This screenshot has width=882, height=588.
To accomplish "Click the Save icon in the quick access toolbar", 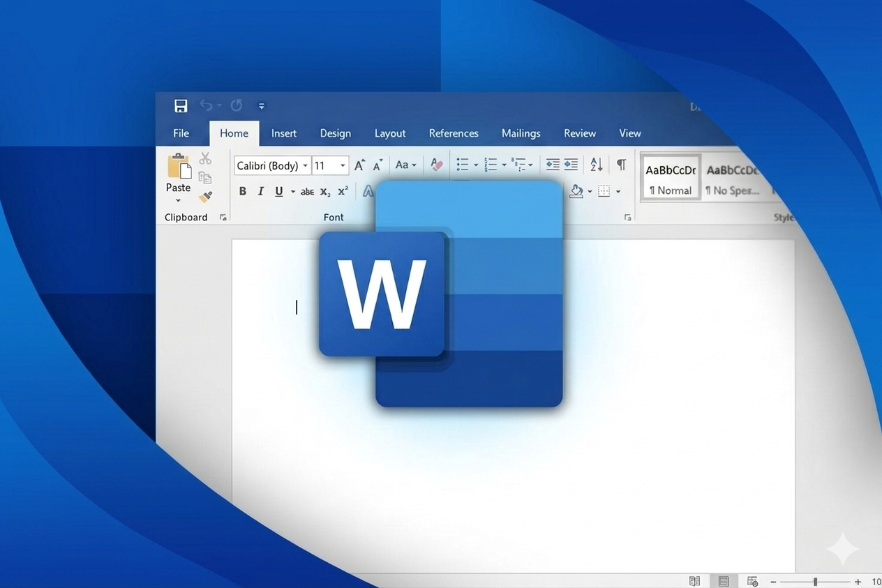I will click(x=181, y=106).
